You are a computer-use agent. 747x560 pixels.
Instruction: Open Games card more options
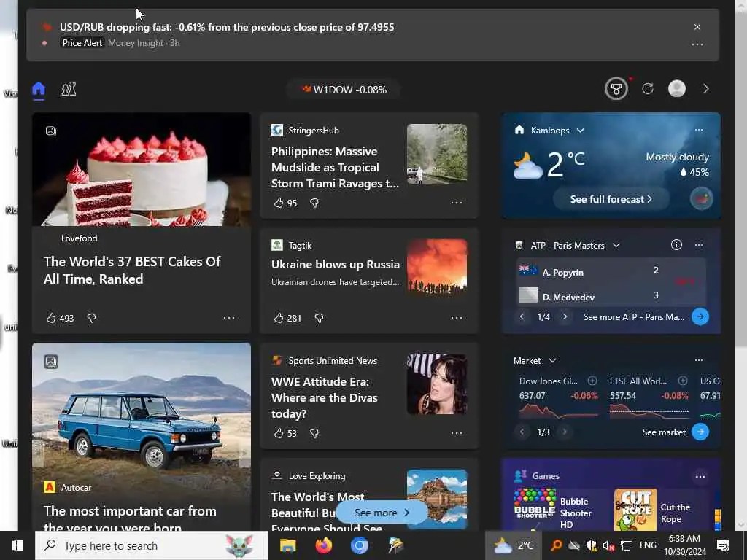(x=700, y=476)
